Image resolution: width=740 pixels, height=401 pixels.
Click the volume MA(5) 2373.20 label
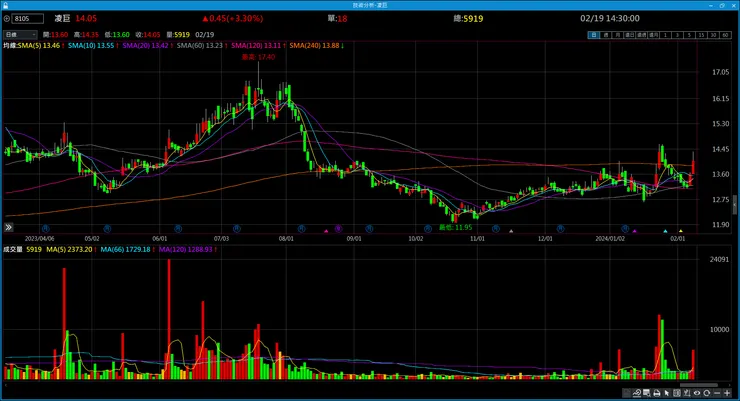tap(71, 249)
